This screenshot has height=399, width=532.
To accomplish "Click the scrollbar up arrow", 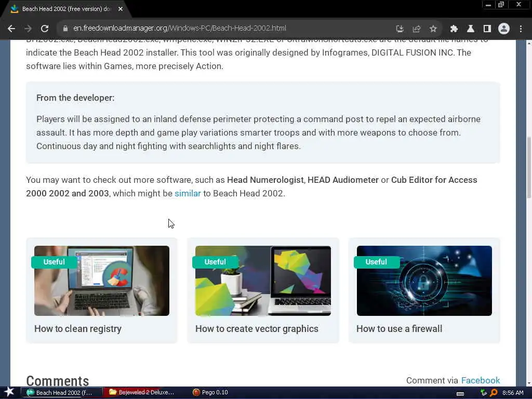I will (x=528, y=43).
